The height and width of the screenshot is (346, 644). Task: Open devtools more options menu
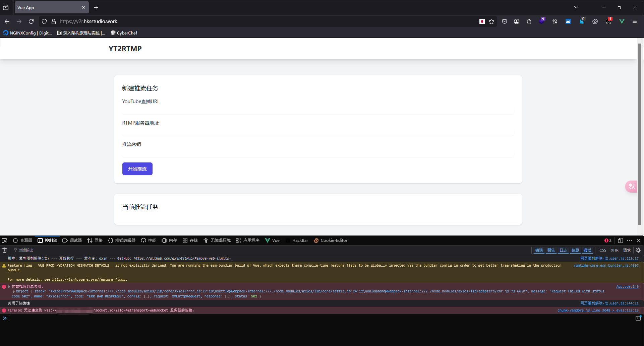pyautogui.click(x=630, y=240)
